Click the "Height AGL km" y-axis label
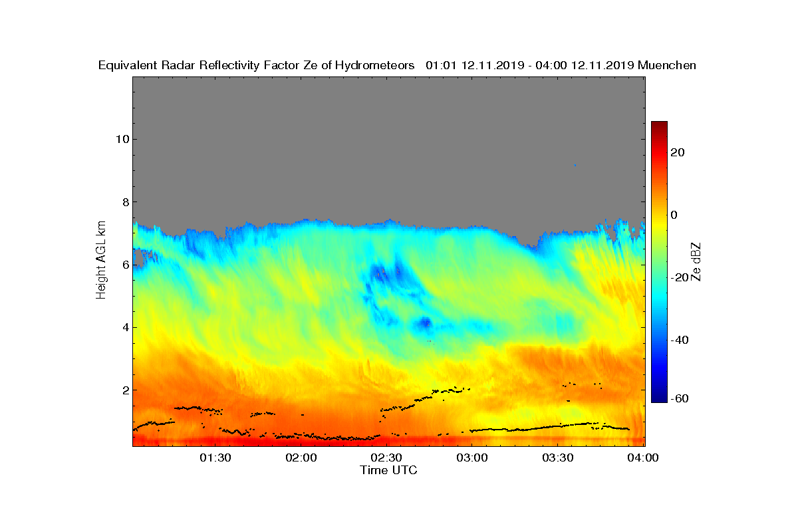798x532 pixels. pos(101,261)
